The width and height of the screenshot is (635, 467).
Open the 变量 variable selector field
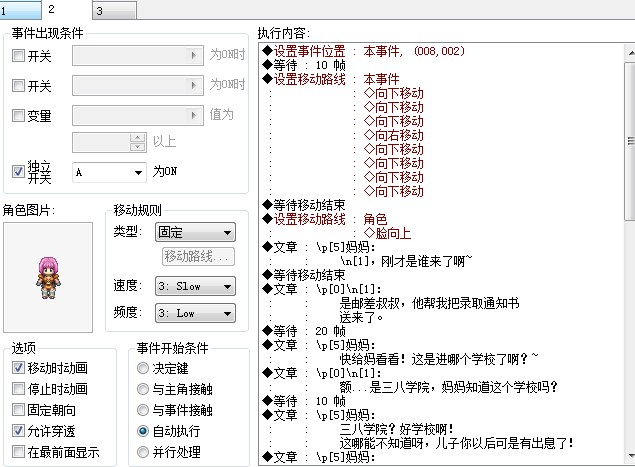(x=138, y=115)
